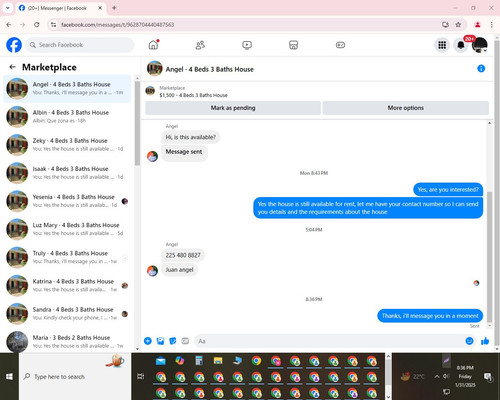Click the 'Juan angel' message bubble
This screenshot has height=400, width=500.
pyautogui.click(x=179, y=270)
